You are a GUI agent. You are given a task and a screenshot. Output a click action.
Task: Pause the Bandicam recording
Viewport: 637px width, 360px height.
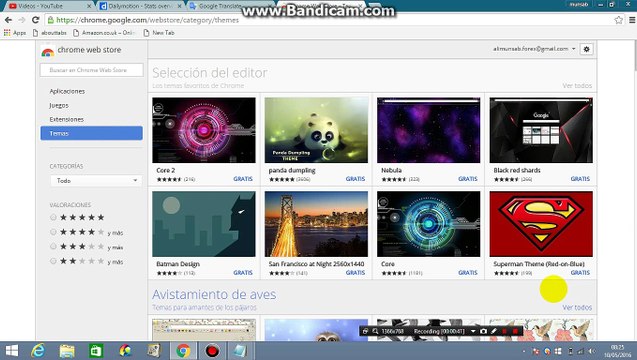click(x=505, y=331)
